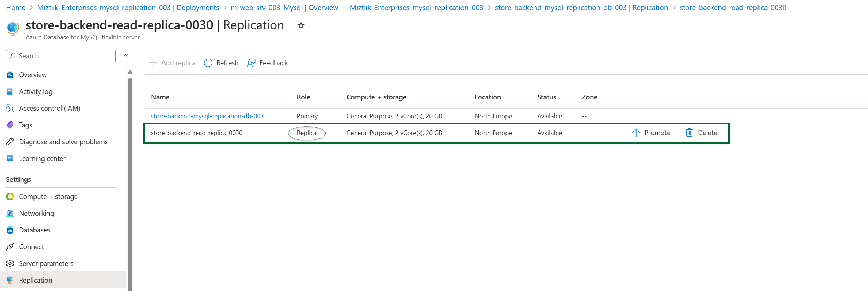Click the Databases icon in sidebar
The width and height of the screenshot is (868, 291).
click(10, 230)
